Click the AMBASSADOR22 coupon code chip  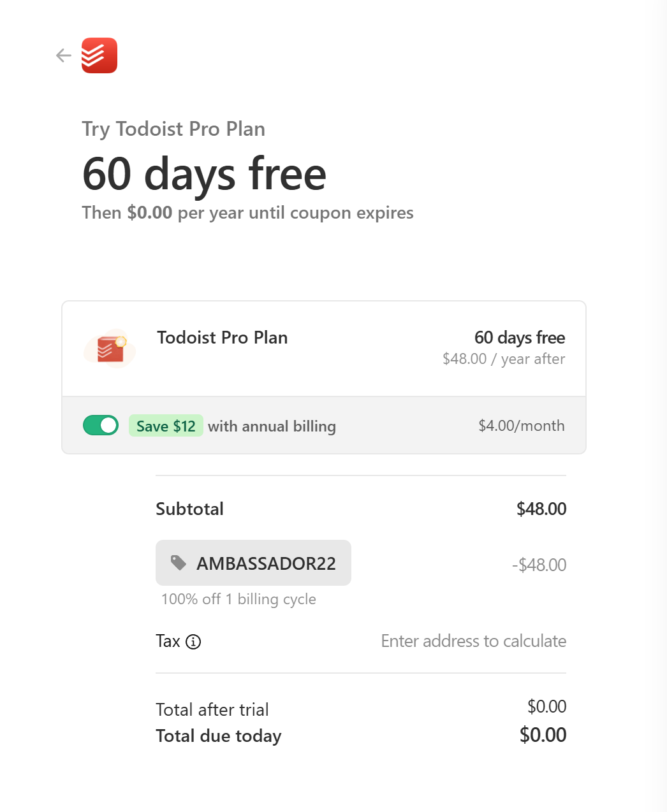(x=253, y=563)
